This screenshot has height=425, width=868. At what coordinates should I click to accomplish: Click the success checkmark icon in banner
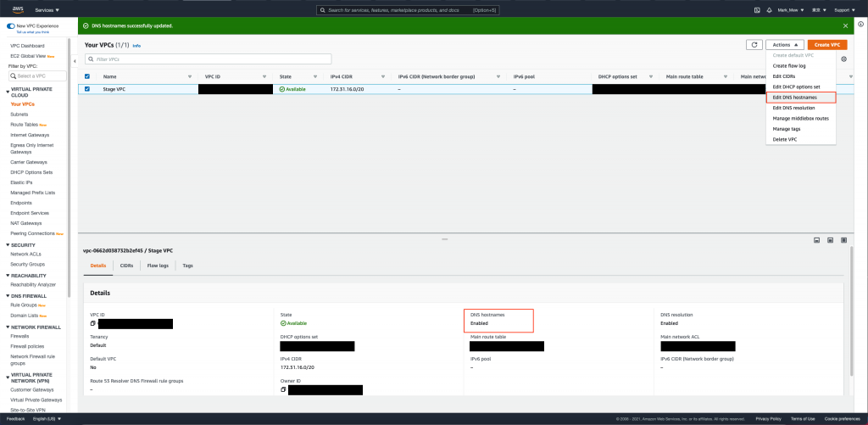[x=86, y=25]
